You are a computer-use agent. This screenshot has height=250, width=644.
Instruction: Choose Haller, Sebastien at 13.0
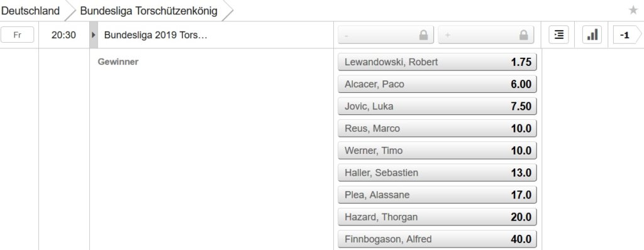(x=437, y=173)
